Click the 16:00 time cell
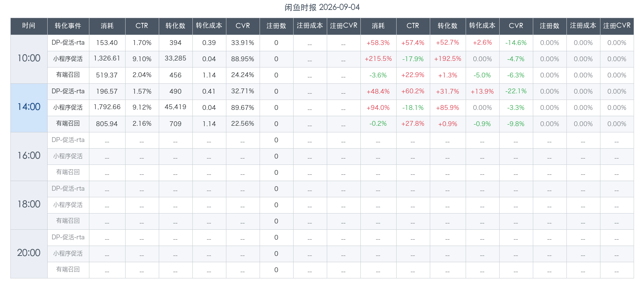644x281 pixels. 29,156
